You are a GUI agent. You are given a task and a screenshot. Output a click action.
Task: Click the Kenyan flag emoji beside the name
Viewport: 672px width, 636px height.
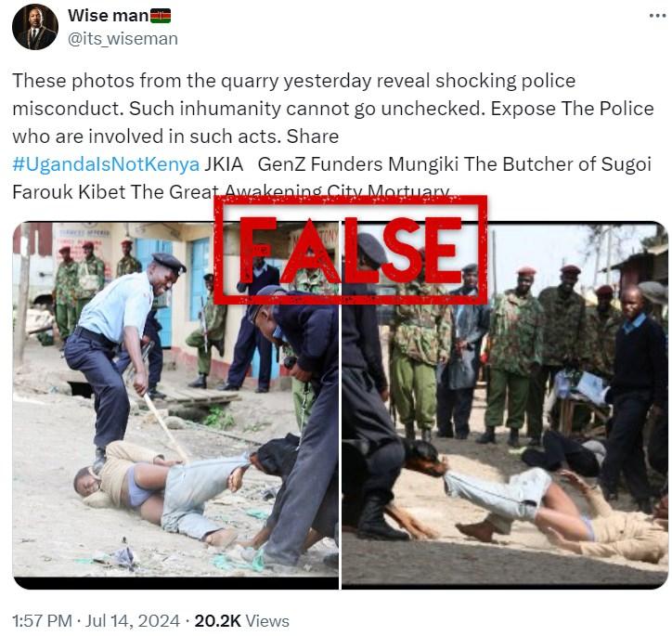[161, 16]
